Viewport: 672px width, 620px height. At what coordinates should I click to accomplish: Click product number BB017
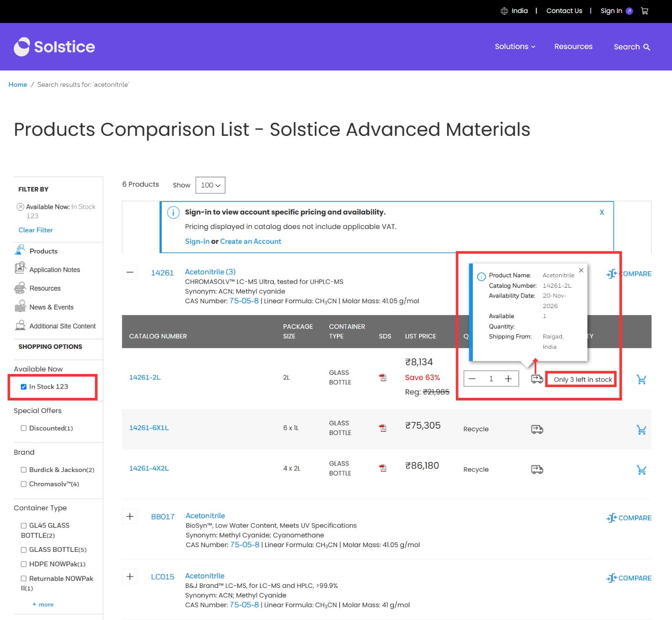(x=163, y=517)
